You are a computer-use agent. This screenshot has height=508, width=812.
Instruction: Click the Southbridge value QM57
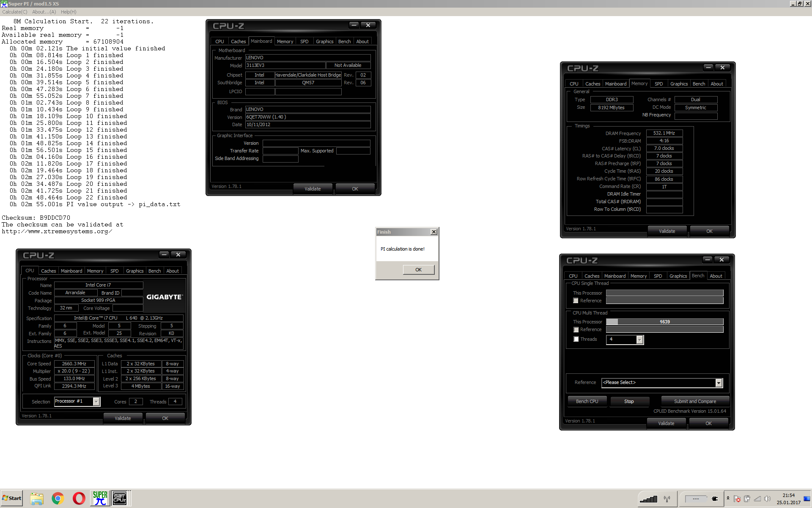click(308, 83)
